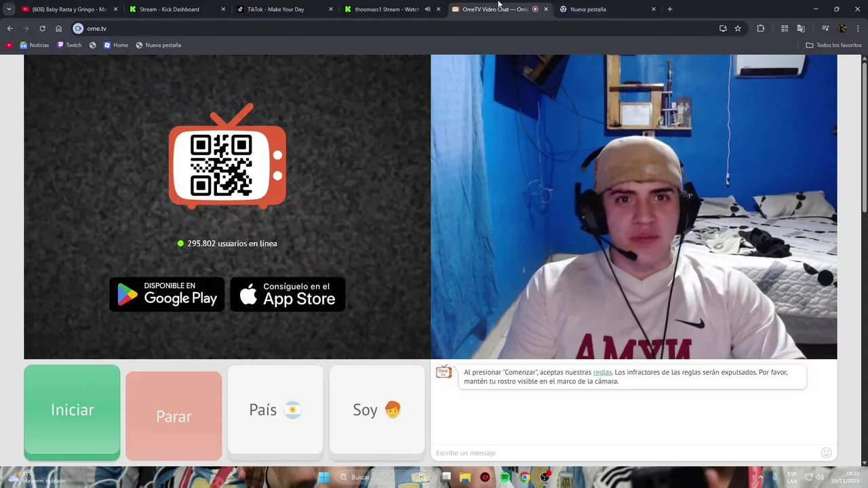Open the App Store download badge
Viewport: 868px width, 488px height.
288,294
